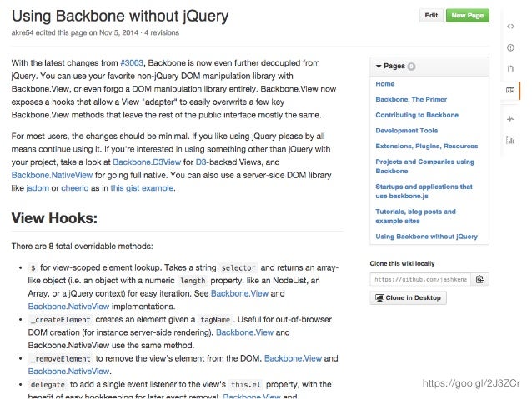Create a New Page
The height and width of the screenshot is (399, 532).
click(467, 15)
